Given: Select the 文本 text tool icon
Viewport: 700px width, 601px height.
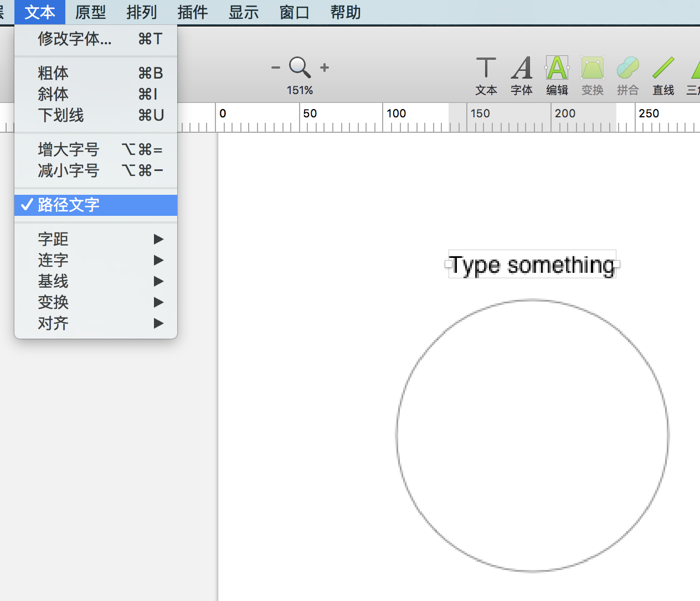Looking at the screenshot, I should coord(486,69).
